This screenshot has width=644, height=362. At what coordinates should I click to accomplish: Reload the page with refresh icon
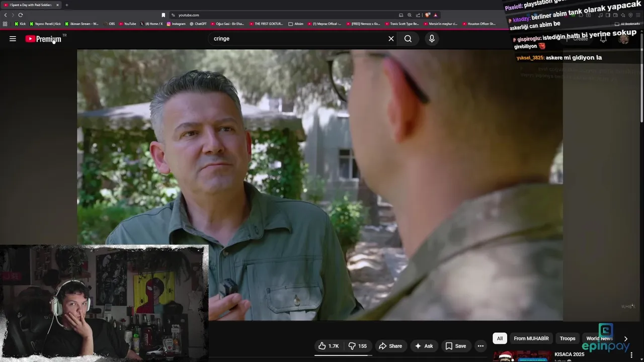click(x=21, y=15)
